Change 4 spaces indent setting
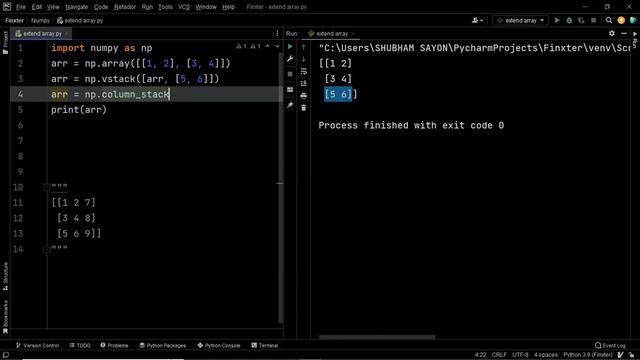Viewport: 640px width, 360px height. [545, 355]
